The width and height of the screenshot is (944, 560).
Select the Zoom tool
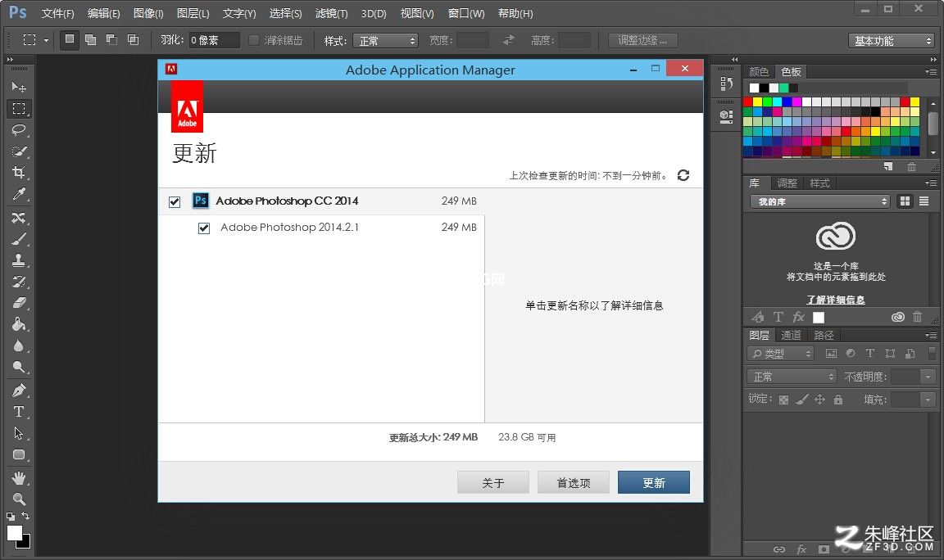click(x=19, y=499)
